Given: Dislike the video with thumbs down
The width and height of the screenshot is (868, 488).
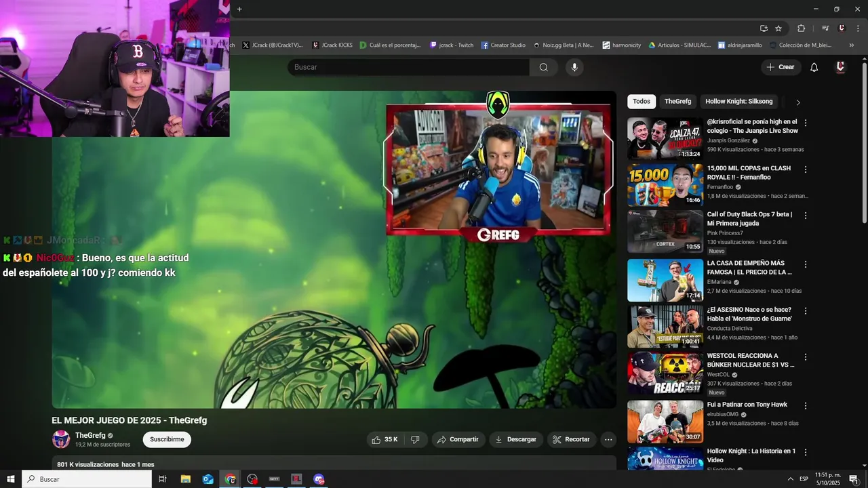Looking at the screenshot, I should coord(415,439).
